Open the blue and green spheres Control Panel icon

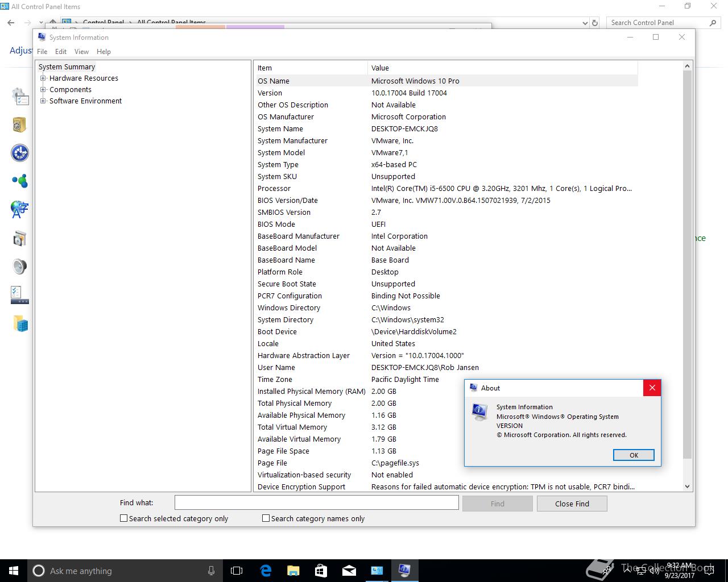[x=20, y=181]
